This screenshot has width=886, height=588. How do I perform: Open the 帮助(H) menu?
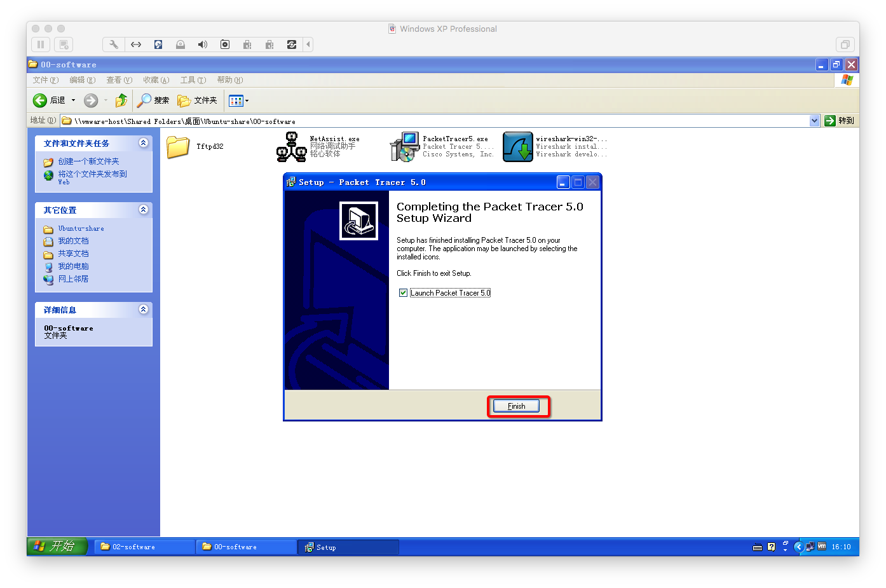[230, 80]
